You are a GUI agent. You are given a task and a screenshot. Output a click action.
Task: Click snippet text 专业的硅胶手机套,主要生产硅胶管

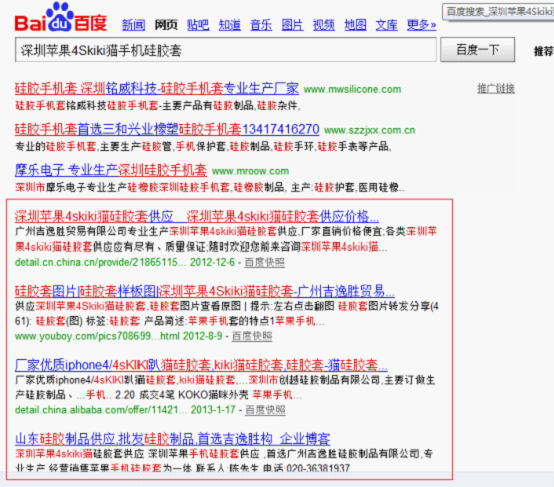94,146
